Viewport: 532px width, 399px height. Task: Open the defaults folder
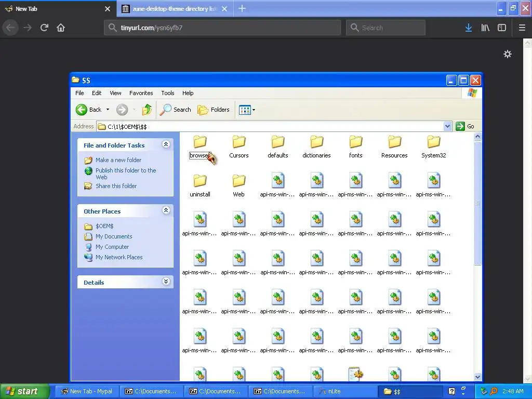tap(277, 147)
